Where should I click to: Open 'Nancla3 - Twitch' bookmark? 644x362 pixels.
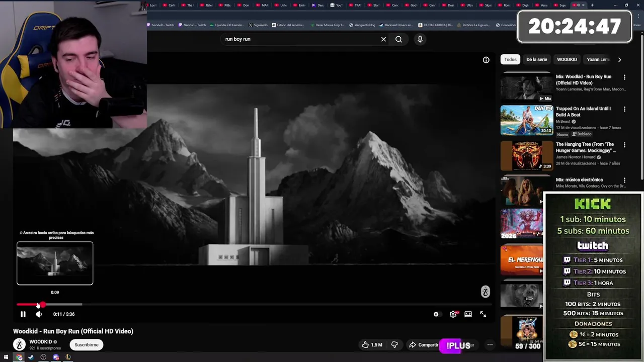point(192,25)
